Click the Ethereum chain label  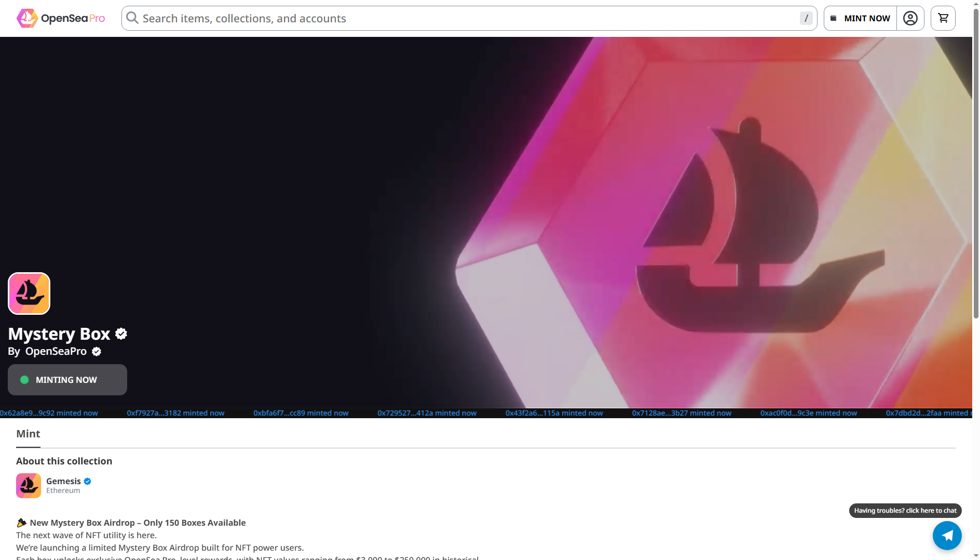point(63,490)
